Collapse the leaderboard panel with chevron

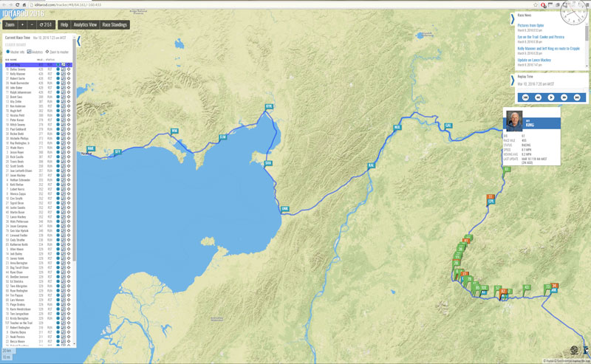(x=79, y=41)
